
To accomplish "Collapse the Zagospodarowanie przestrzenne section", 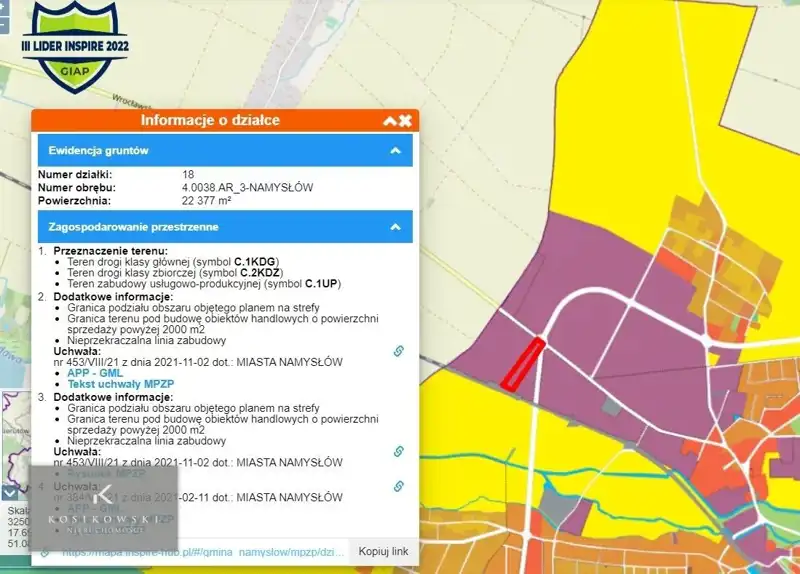I will coord(395,227).
